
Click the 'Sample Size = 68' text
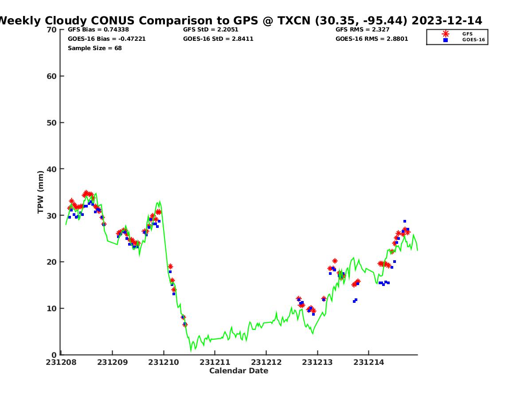(95, 48)
